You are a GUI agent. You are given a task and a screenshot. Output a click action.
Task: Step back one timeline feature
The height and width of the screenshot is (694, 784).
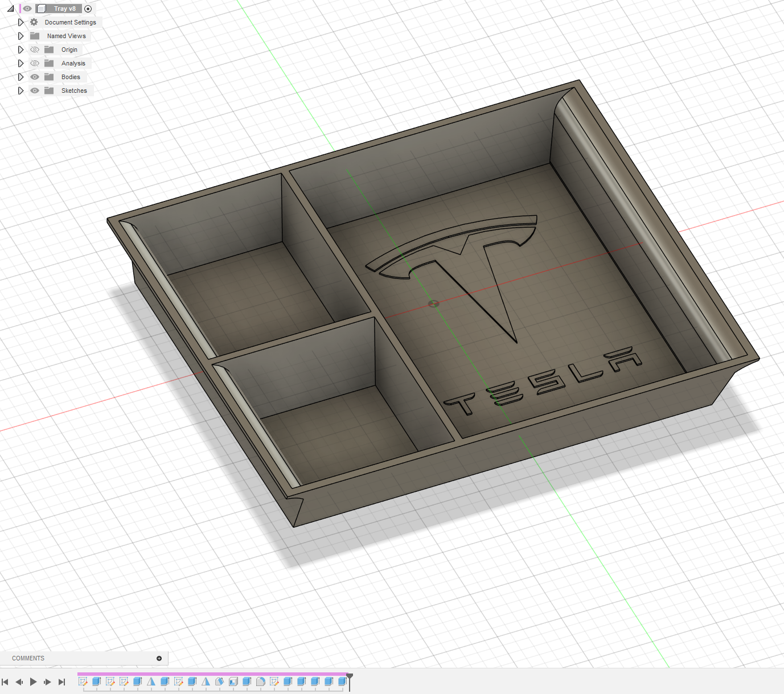coord(19,681)
